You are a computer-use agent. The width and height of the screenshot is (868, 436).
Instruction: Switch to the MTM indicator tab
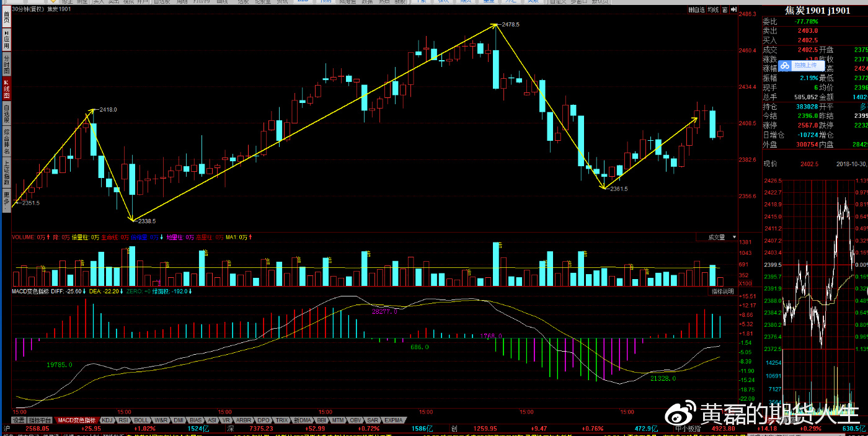338,420
